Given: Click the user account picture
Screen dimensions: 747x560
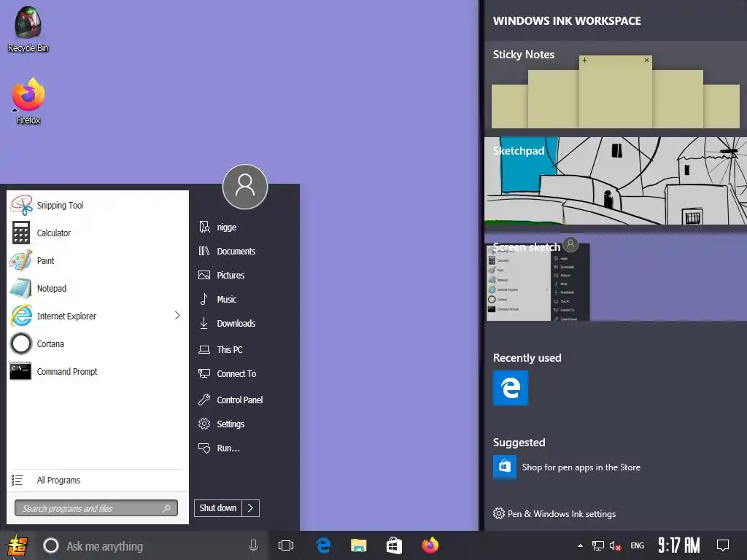Looking at the screenshot, I should [245, 187].
